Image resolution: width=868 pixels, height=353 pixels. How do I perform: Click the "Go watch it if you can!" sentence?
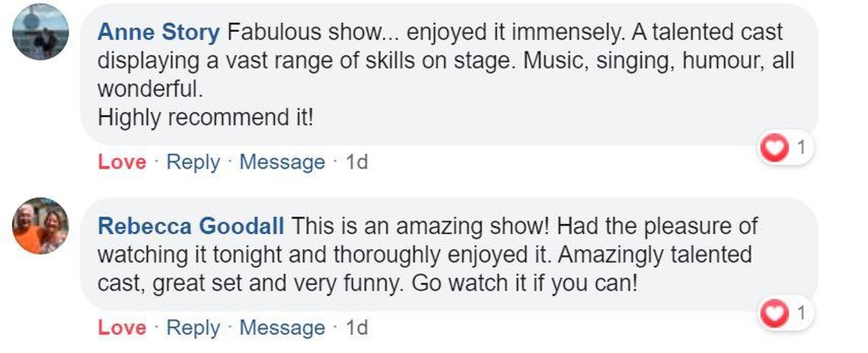522,283
